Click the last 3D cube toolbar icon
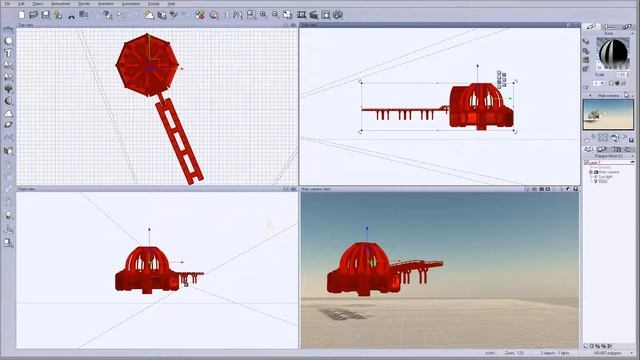The height and width of the screenshot is (360, 640). (338, 15)
